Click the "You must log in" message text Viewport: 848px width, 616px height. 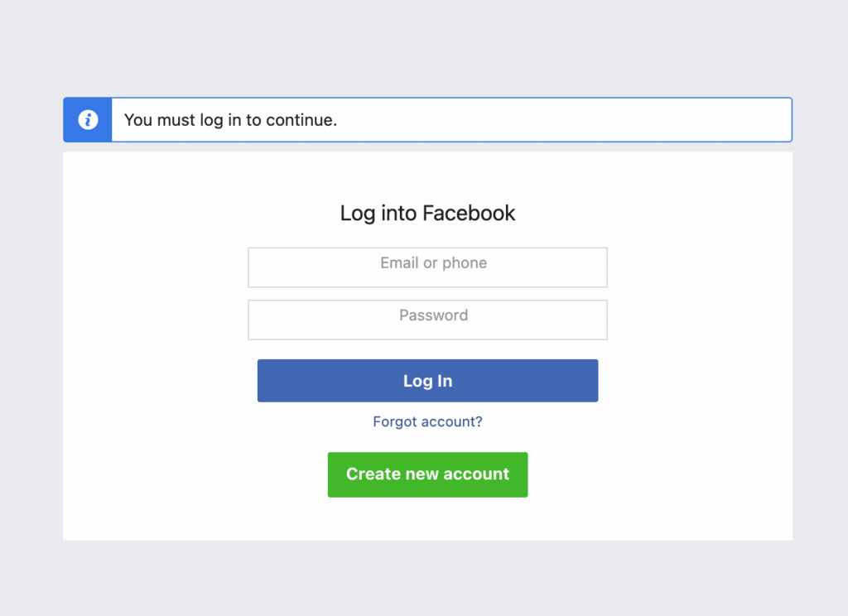click(230, 120)
